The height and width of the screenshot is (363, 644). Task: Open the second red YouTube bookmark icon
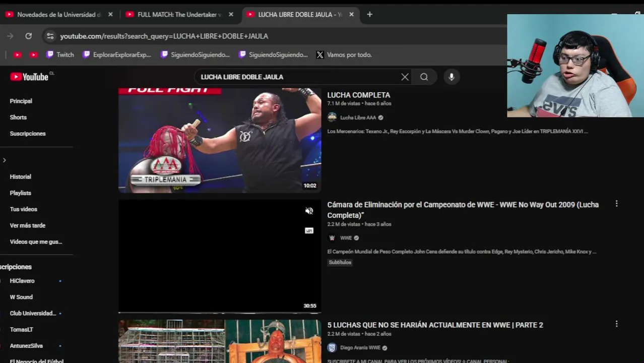(x=34, y=54)
